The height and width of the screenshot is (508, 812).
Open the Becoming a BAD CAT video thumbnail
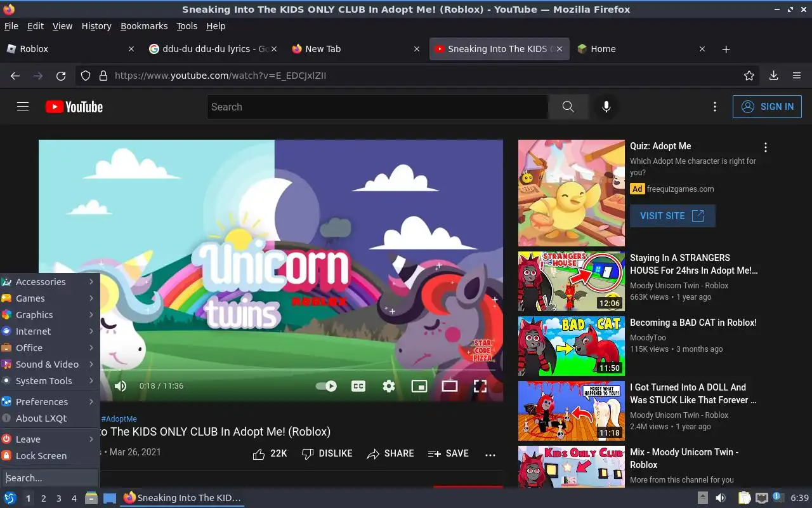point(572,347)
